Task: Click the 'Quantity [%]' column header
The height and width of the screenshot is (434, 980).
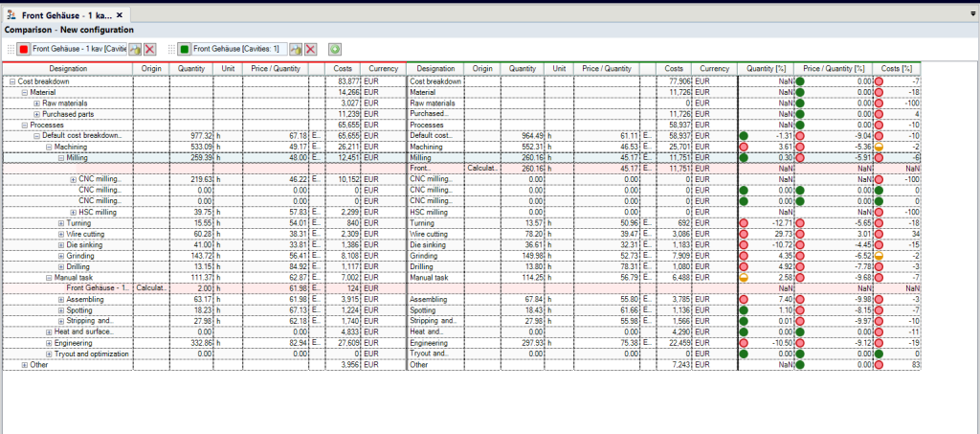Action: pos(767,69)
